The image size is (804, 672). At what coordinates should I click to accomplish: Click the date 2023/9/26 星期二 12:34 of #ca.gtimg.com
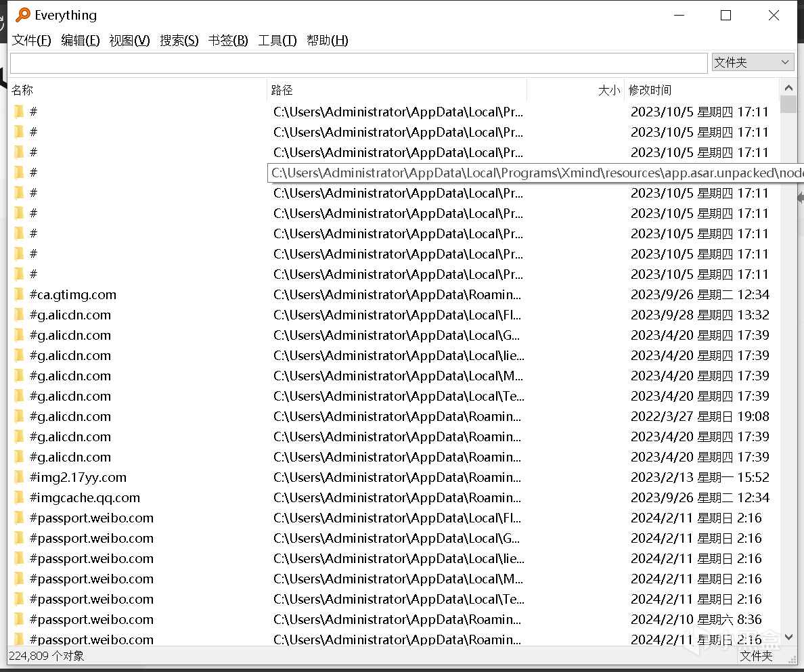click(700, 295)
